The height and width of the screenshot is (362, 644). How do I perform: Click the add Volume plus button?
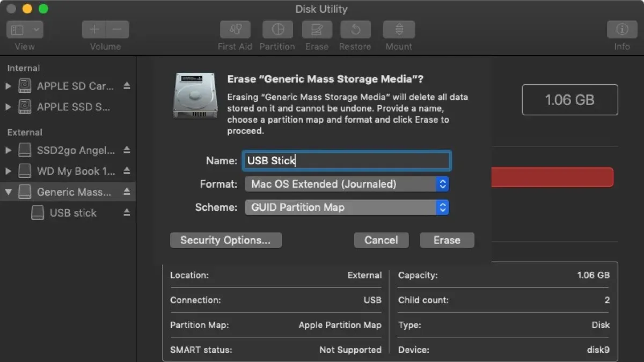tap(94, 29)
